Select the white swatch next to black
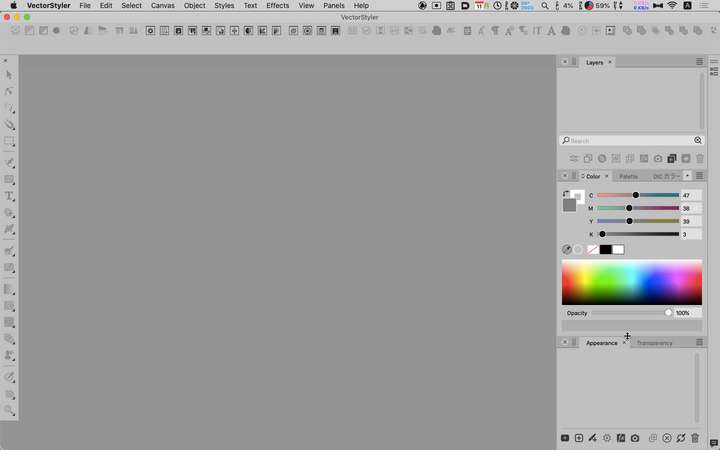720x450 pixels. click(618, 249)
